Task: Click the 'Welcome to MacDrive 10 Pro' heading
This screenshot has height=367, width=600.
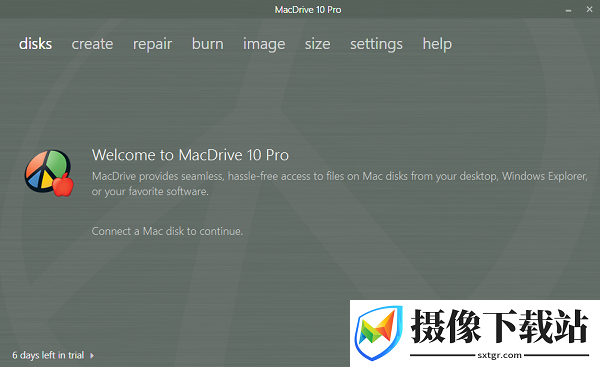Action: [x=190, y=155]
